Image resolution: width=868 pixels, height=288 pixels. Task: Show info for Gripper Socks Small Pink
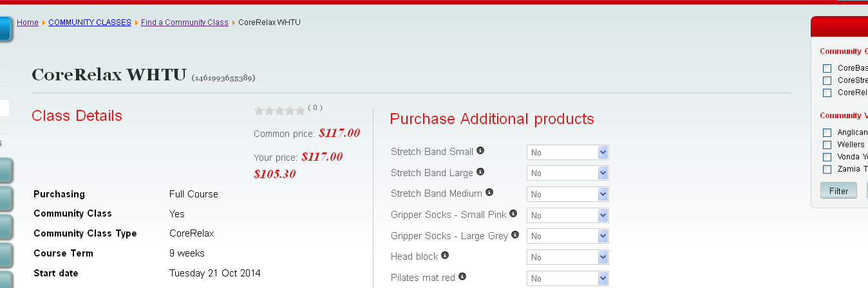coord(513,213)
